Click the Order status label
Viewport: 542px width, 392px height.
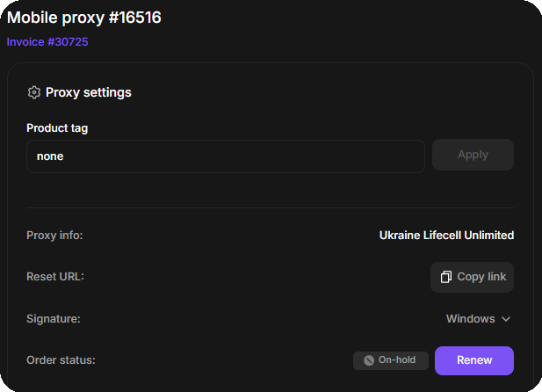tap(61, 360)
